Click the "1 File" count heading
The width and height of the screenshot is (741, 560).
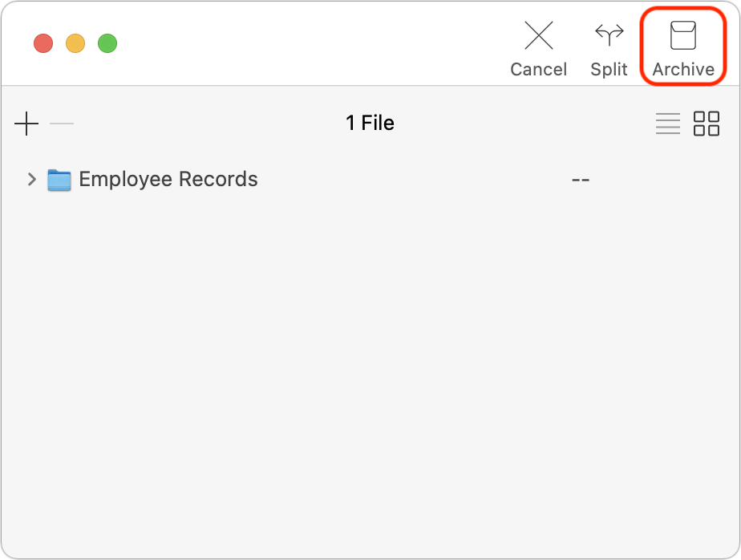pos(370,123)
